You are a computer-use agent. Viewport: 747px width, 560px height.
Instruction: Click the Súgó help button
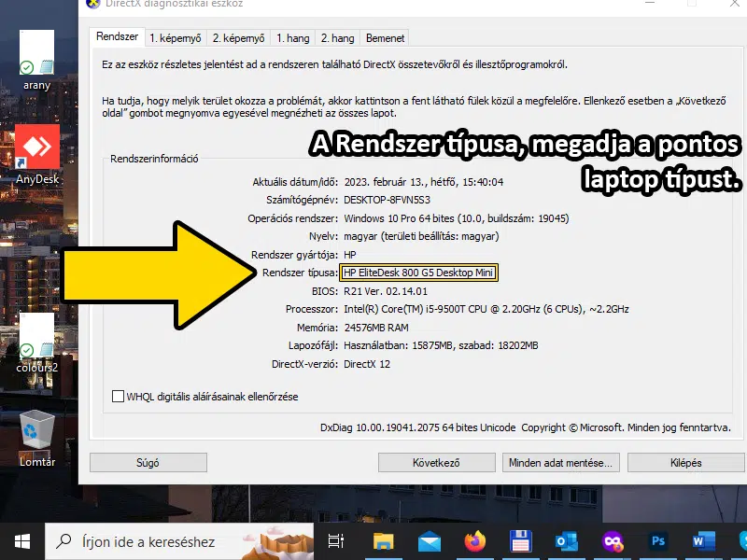point(148,462)
